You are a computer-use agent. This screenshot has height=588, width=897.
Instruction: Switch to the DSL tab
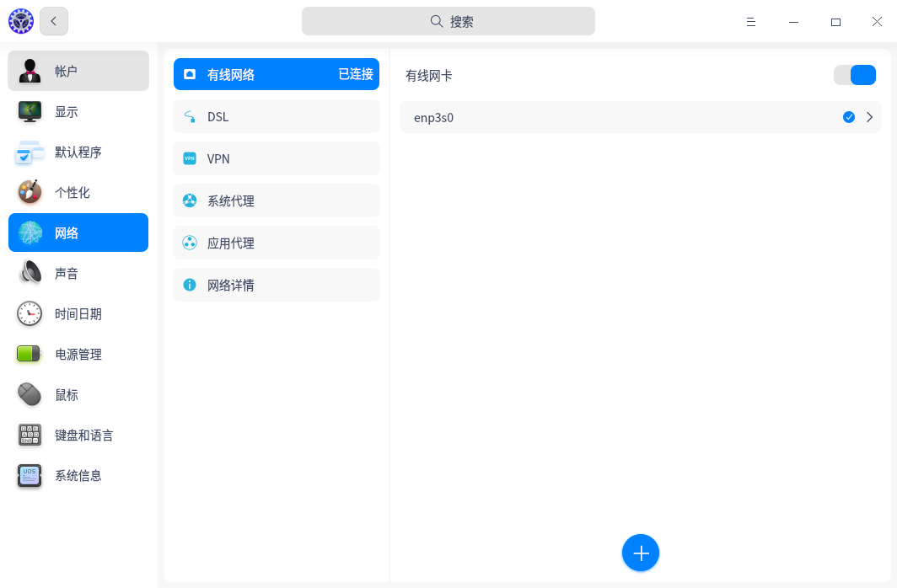tap(277, 116)
